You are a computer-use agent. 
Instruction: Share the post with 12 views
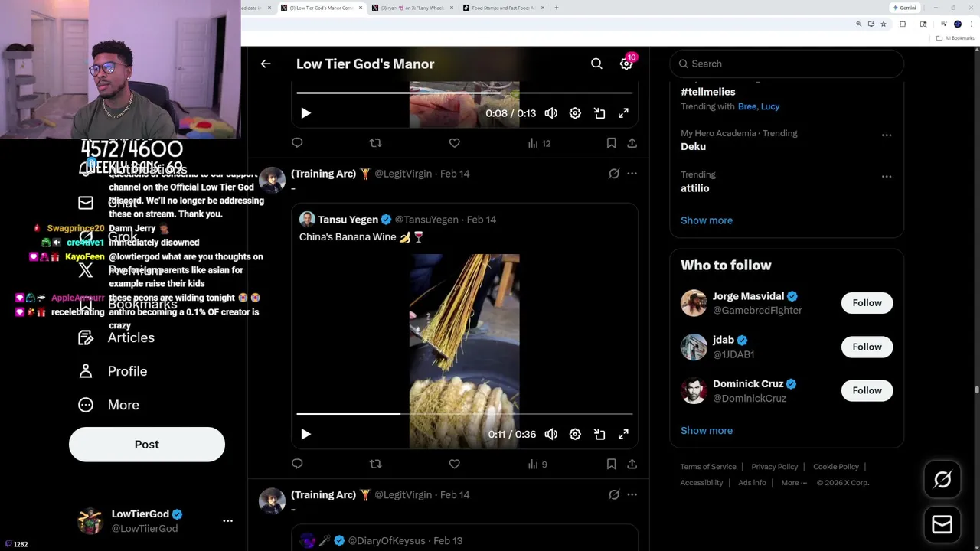coord(632,143)
